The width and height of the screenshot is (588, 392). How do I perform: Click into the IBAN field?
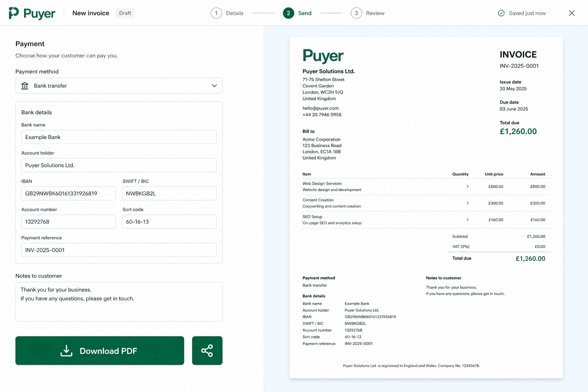point(69,193)
